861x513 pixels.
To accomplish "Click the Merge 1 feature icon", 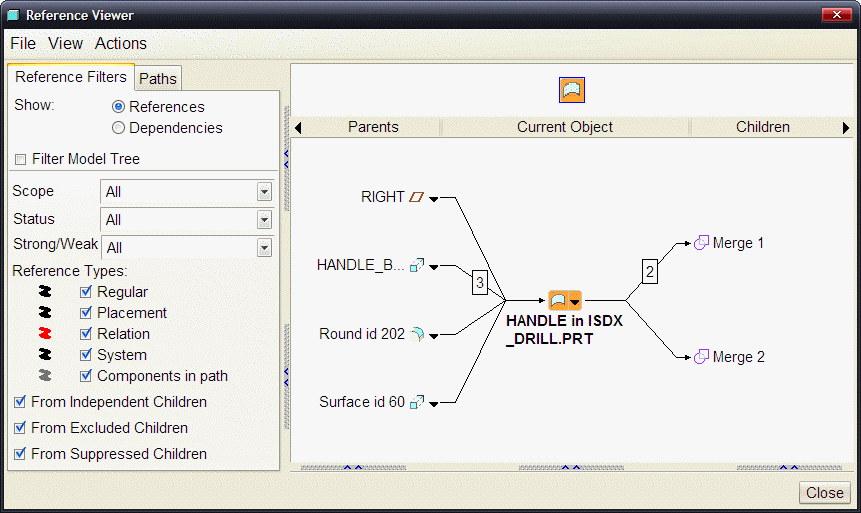I will click(x=701, y=243).
